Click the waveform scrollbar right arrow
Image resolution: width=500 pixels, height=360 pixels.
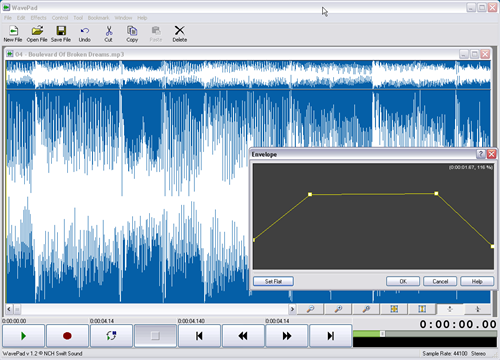click(292, 309)
